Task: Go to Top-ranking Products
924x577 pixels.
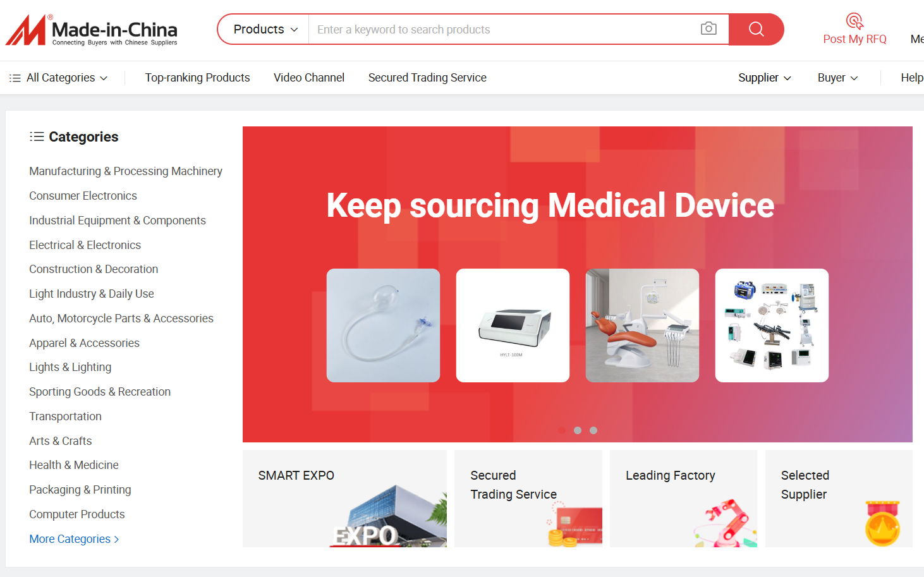Action: pyautogui.click(x=198, y=78)
